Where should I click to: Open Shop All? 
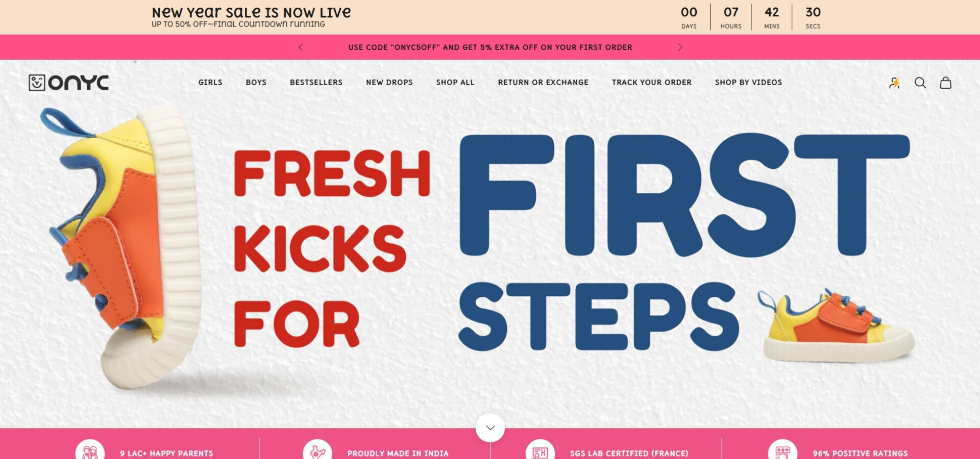(x=455, y=82)
